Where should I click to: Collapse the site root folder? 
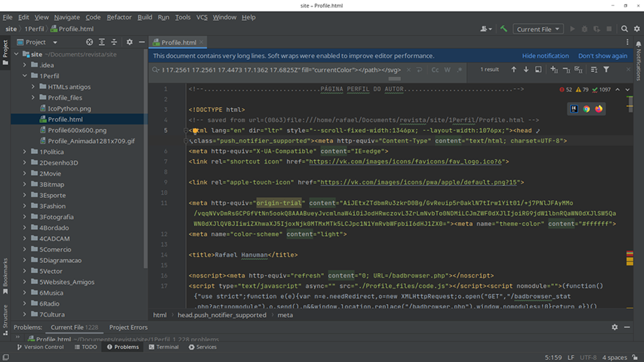17,54
